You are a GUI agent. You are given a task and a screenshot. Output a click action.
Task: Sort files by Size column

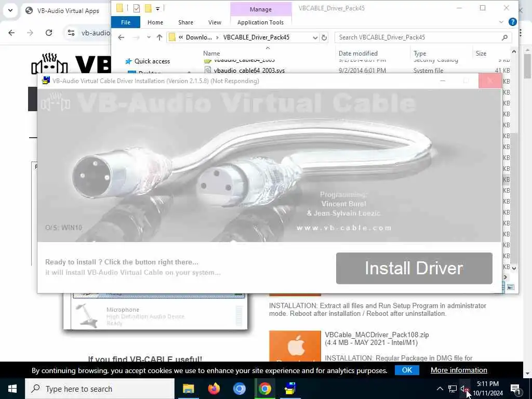pos(481,54)
